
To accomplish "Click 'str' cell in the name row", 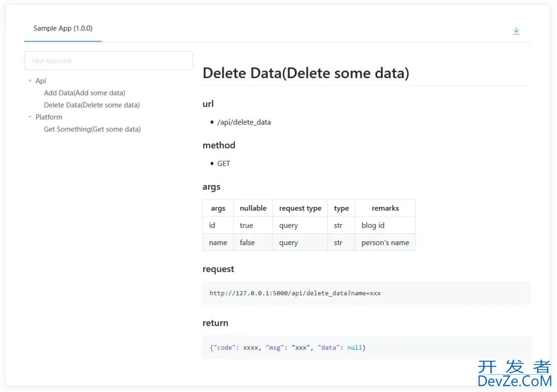I will [341, 242].
